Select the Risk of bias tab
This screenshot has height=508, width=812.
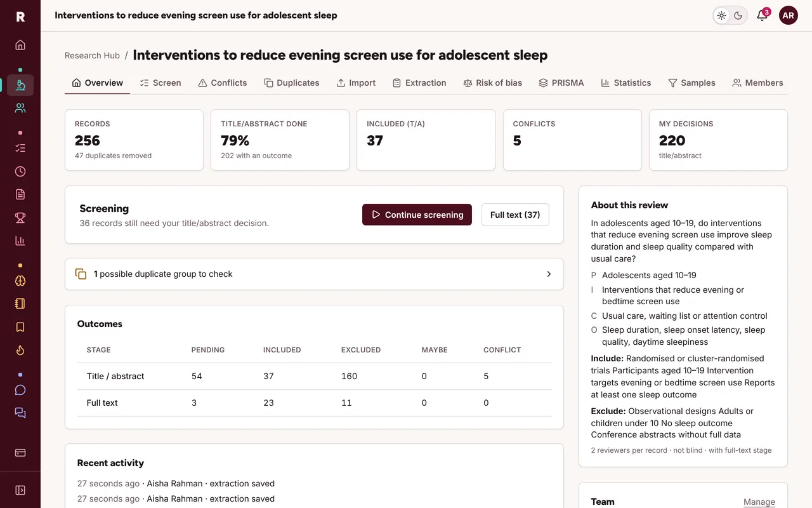(493, 83)
